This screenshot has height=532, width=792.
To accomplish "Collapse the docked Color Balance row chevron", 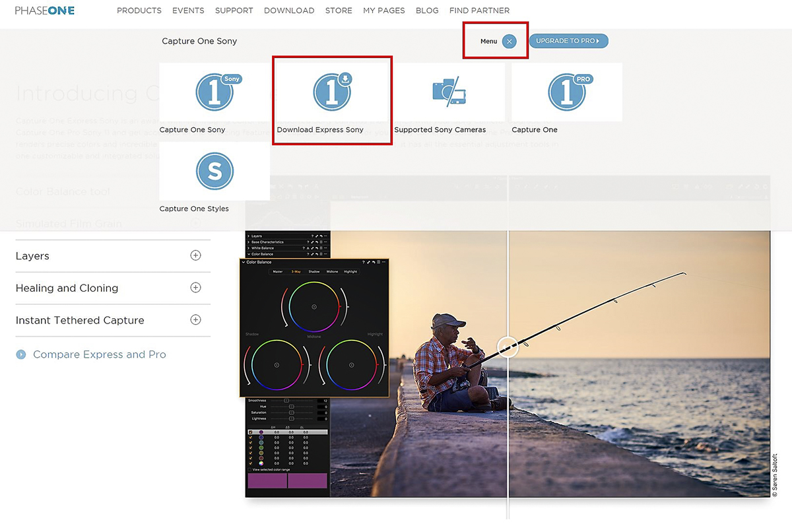I will pos(248,254).
